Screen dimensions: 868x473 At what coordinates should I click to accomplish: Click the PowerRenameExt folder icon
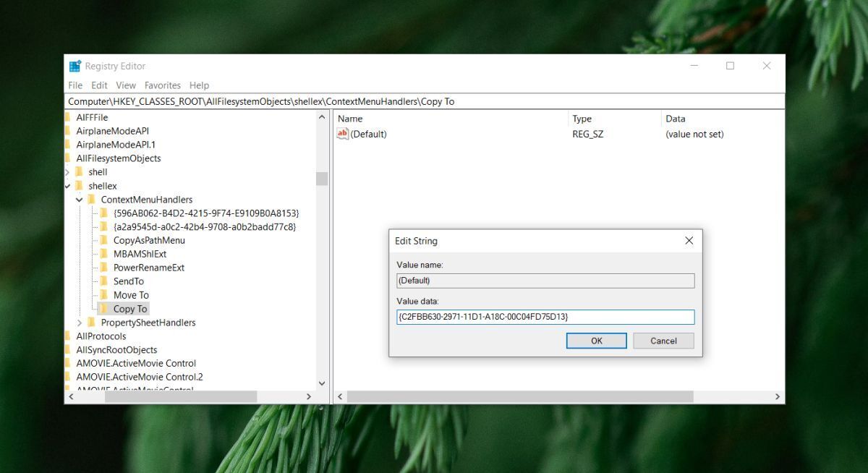pyautogui.click(x=104, y=268)
